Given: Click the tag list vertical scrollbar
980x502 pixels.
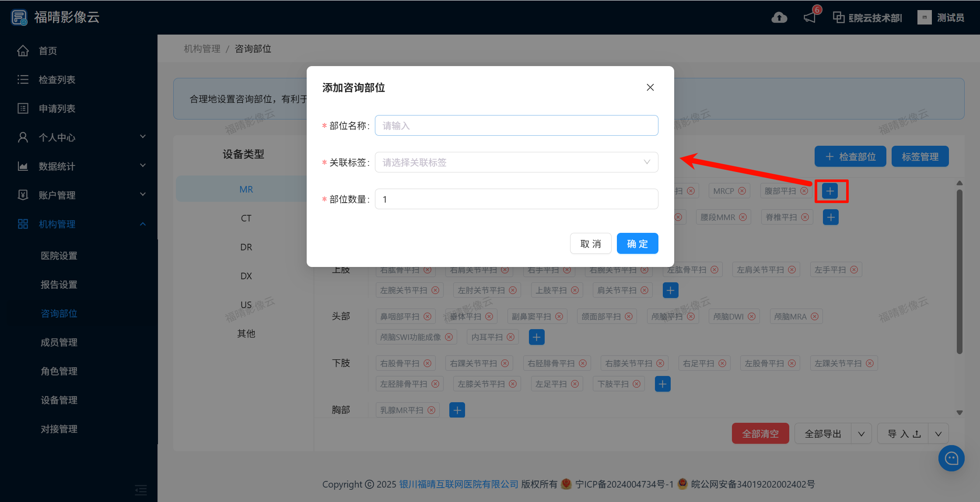Looking at the screenshot, I should [959, 271].
